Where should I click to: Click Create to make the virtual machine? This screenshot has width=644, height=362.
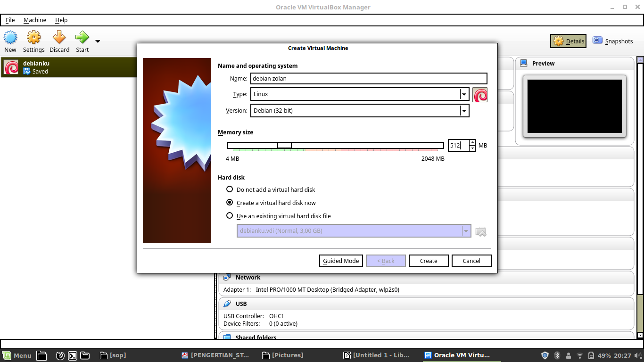tap(429, 261)
